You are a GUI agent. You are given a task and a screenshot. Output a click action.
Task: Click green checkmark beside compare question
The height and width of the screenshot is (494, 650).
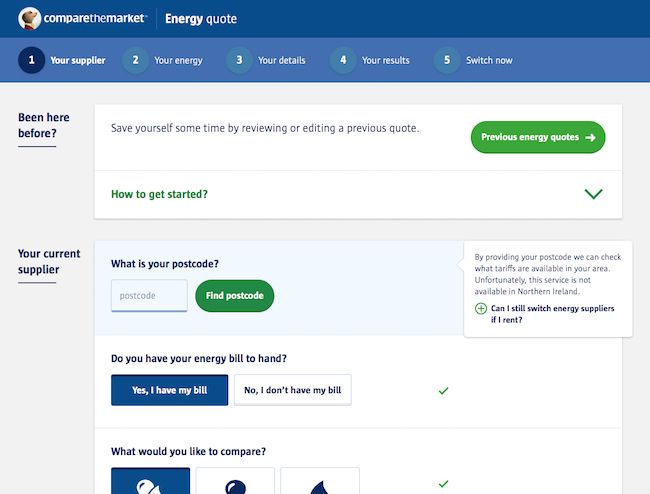click(443, 484)
